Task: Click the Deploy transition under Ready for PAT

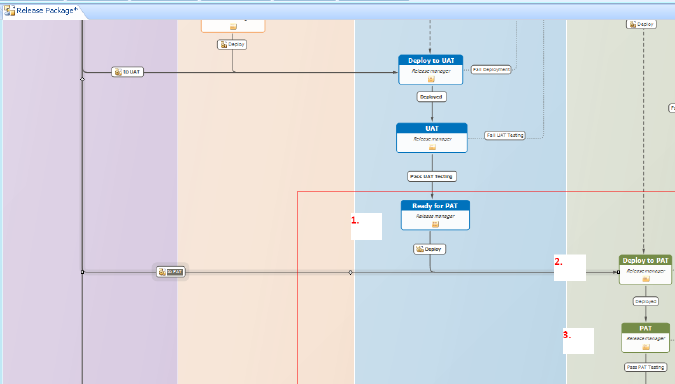Action: [x=430, y=249]
